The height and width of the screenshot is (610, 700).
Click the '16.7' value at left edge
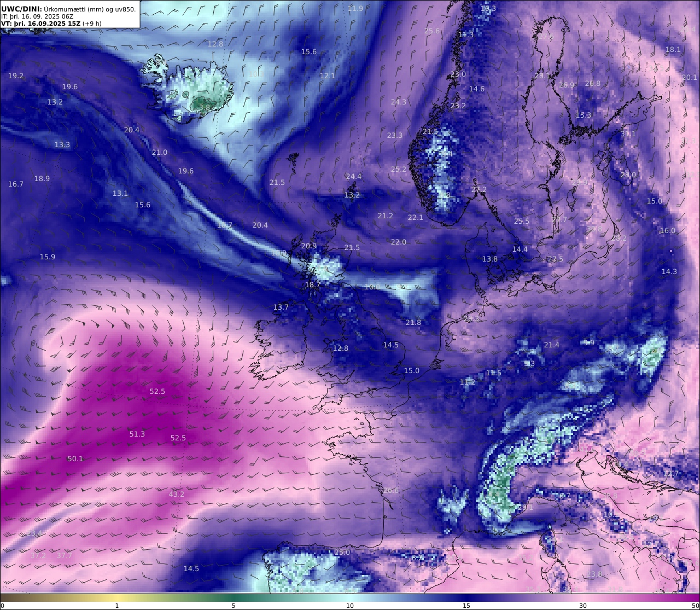click(16, 184)
